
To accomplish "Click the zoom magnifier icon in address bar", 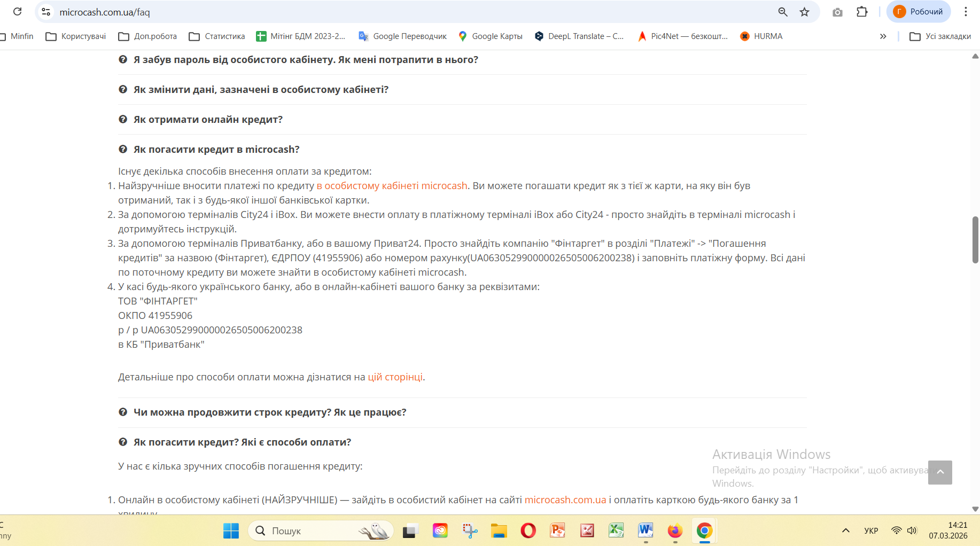I will (783, 12).
